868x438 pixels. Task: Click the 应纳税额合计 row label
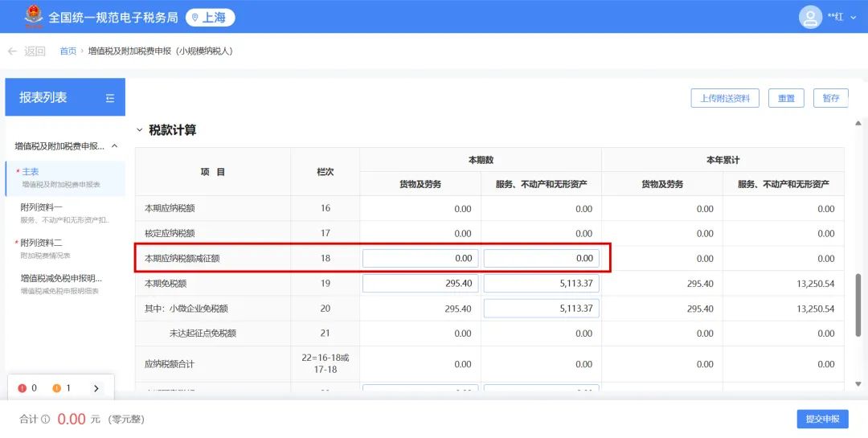tap(170, 364)
